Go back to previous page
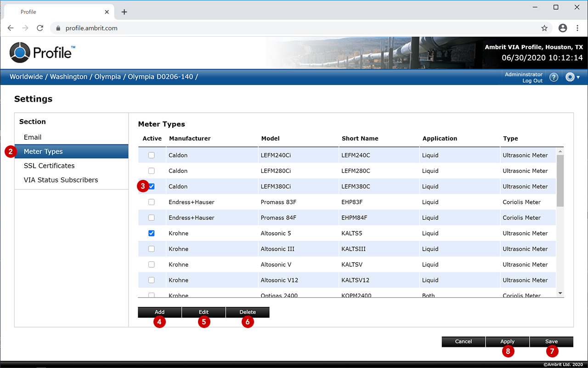 pos(11,28)
